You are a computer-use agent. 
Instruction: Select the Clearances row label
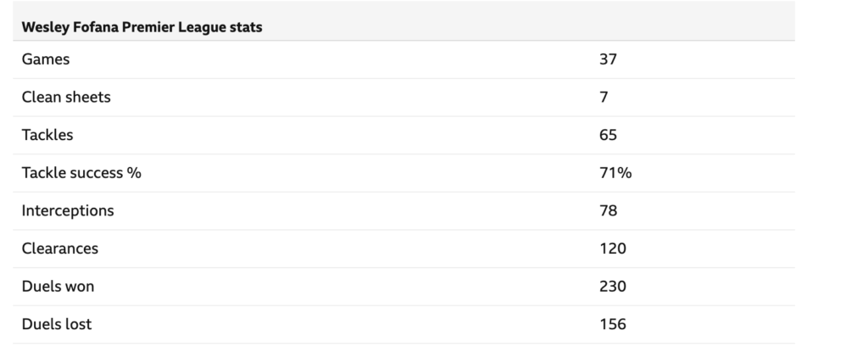point(60,249)
